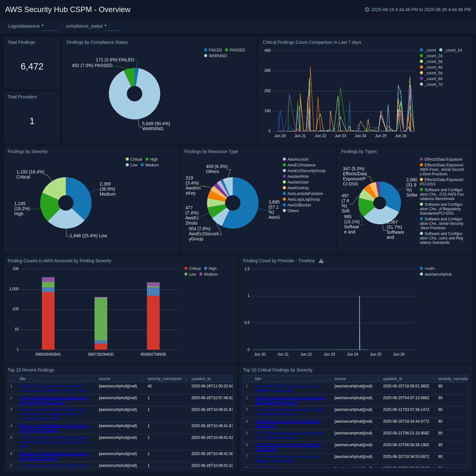The image size is (476, 476).
Task: Open finding about deletion of customer created CMKs
Action: [x=54, y=414]
